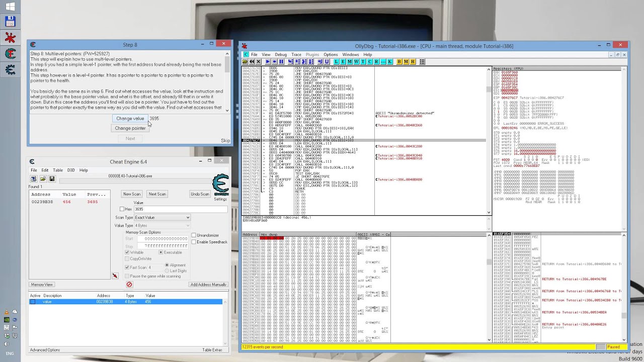Click the Change value button
The width and height of the screenshot is (644, 362).
pos(130,119)
